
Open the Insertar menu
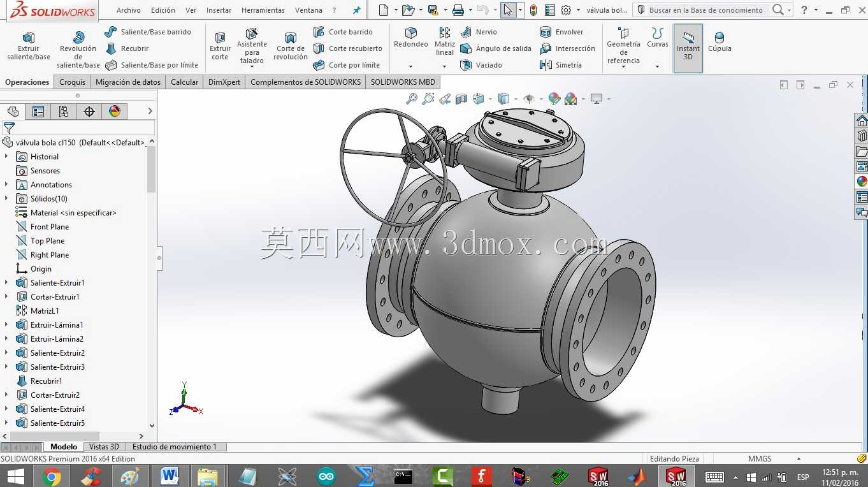coord(219,10)
